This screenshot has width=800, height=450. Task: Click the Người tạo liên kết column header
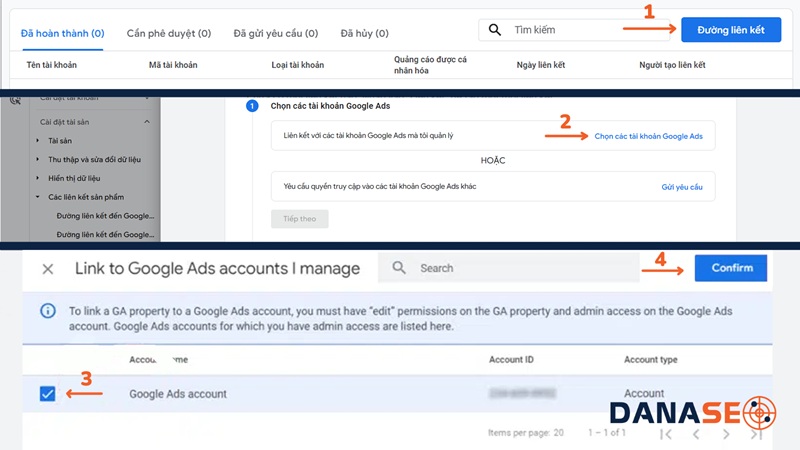point(672,65)
